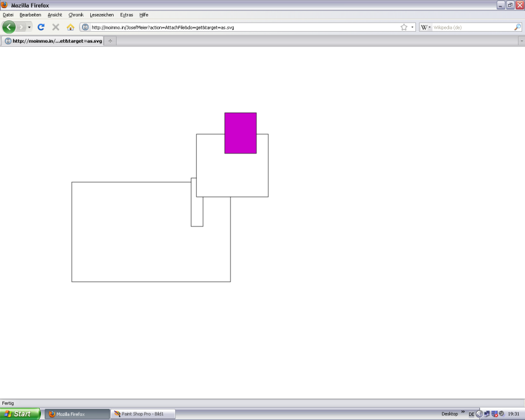Click inside the Wikipedia search field
This screenshot has width=525, height=420.
coord(472,27)
